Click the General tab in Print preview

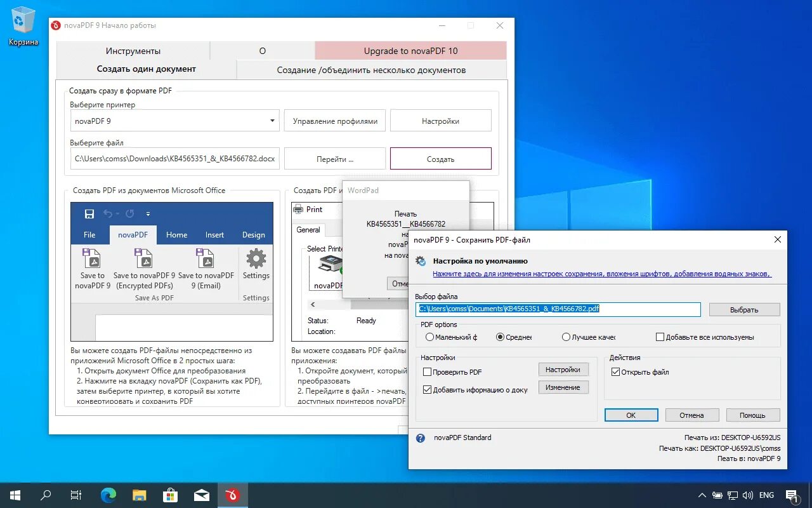coord(308,230)
